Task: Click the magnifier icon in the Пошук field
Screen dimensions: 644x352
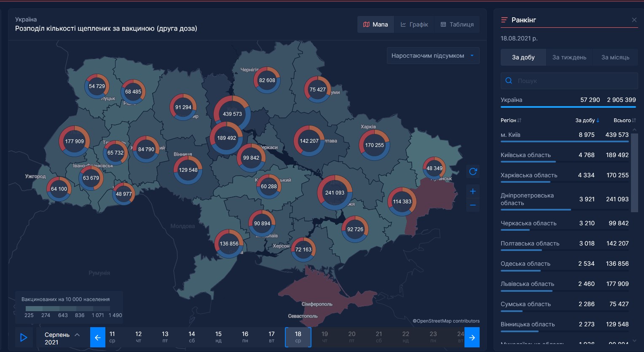Action: 509,80
